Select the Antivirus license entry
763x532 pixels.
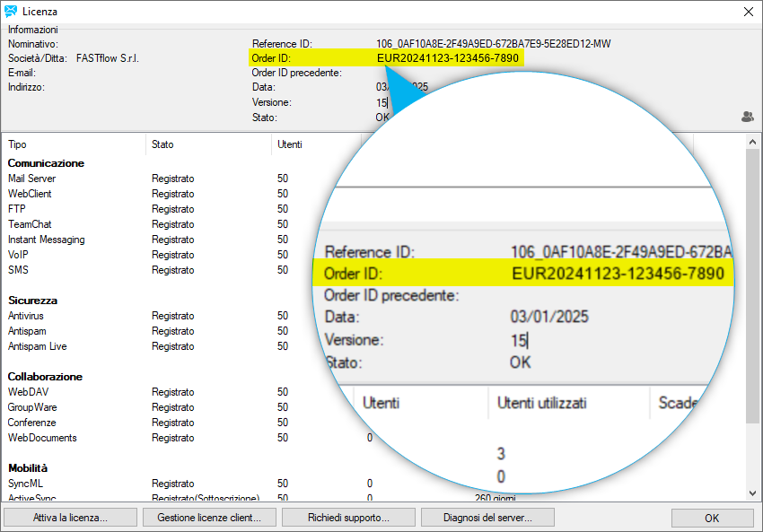tap(26, 316)
